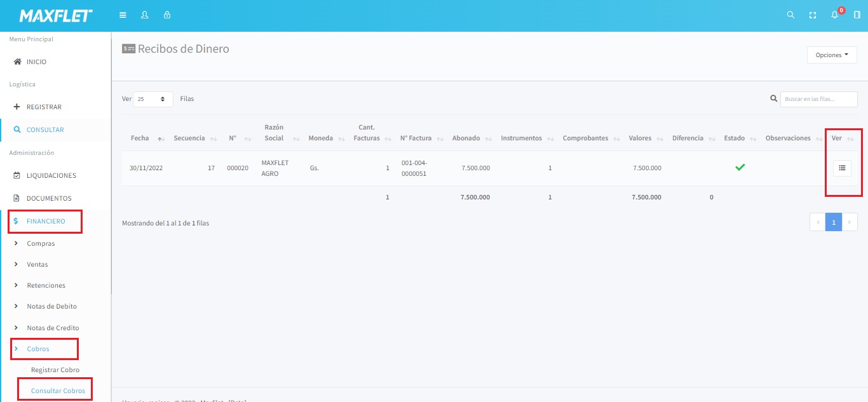This screenshot has width=868, height=402.
Task: Open LIQUIDACIONES menu item
Action: (x=51, y=175)
